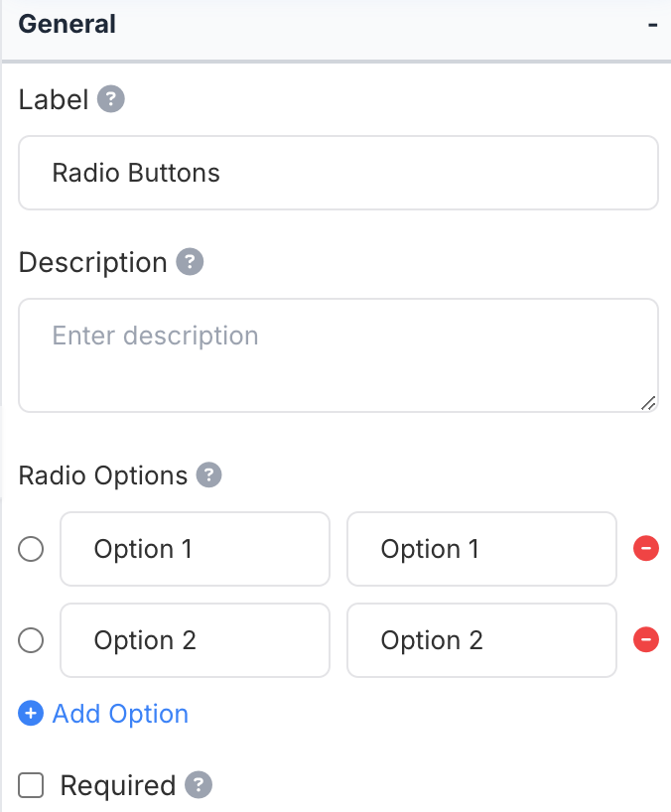Image resolution: width=671 pixels, height=812 pixels.
Task: Enable the Required checkbox
Action: [x=32, y=786]
